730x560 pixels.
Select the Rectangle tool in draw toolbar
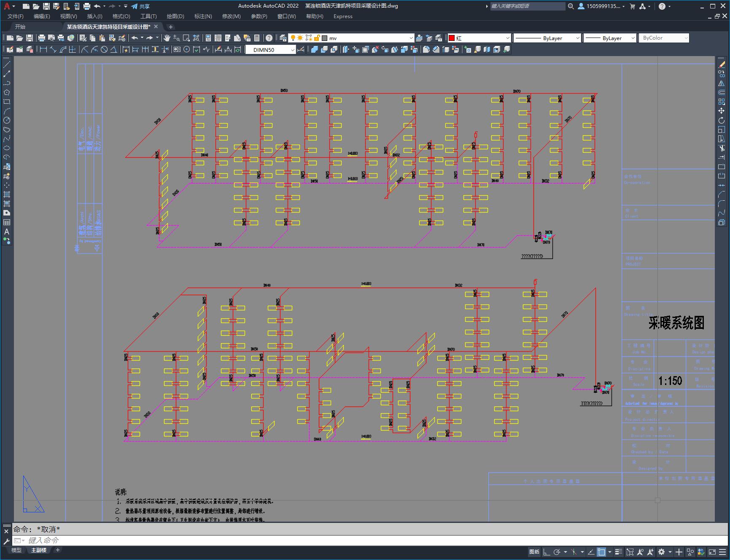(x=7, y=102)
